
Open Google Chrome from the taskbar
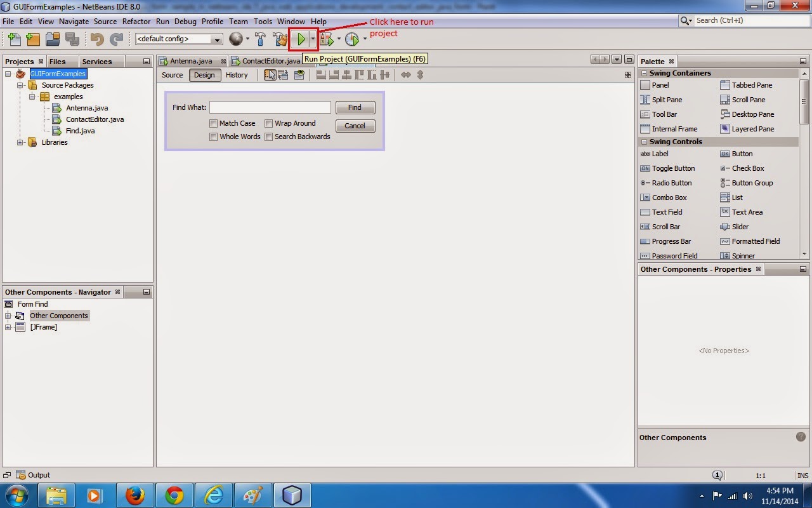[x=174, y=495]
